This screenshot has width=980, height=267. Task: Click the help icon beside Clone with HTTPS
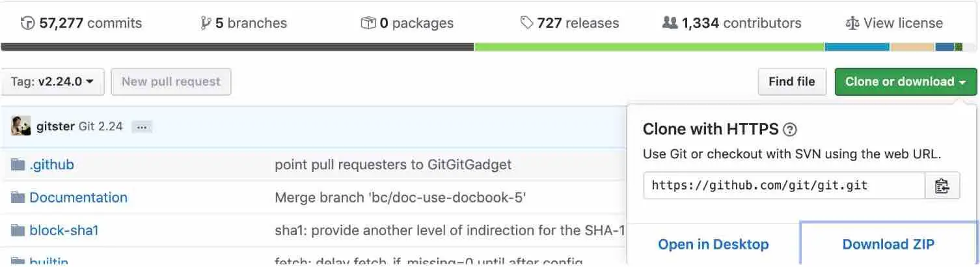(790, 130)
